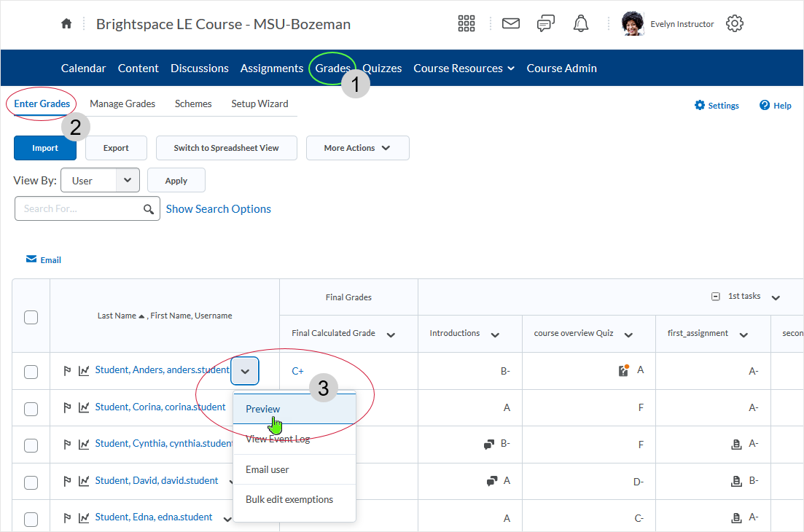This screenshot has width=804, height=532.
Task: Click the Export button
Action: 116,148
